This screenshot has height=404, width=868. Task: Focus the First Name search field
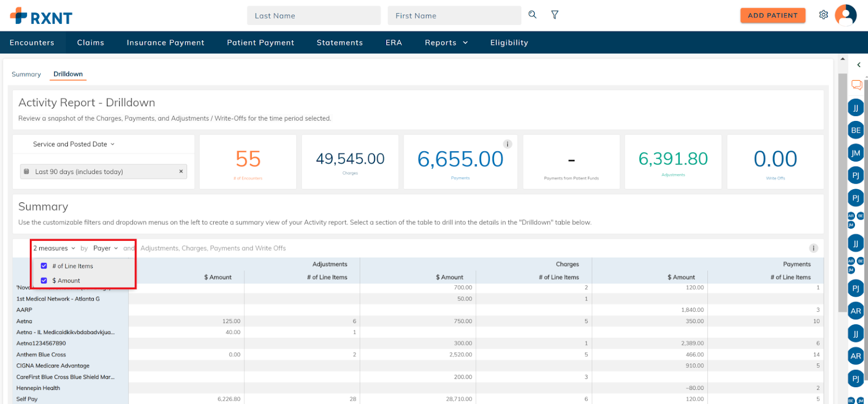[454, 16]
